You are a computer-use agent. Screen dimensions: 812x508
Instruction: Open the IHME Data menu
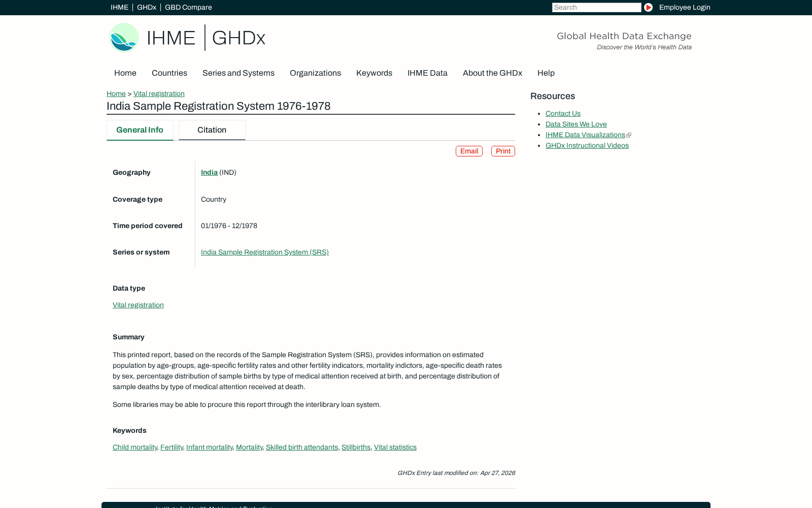[x=427, y=73]
